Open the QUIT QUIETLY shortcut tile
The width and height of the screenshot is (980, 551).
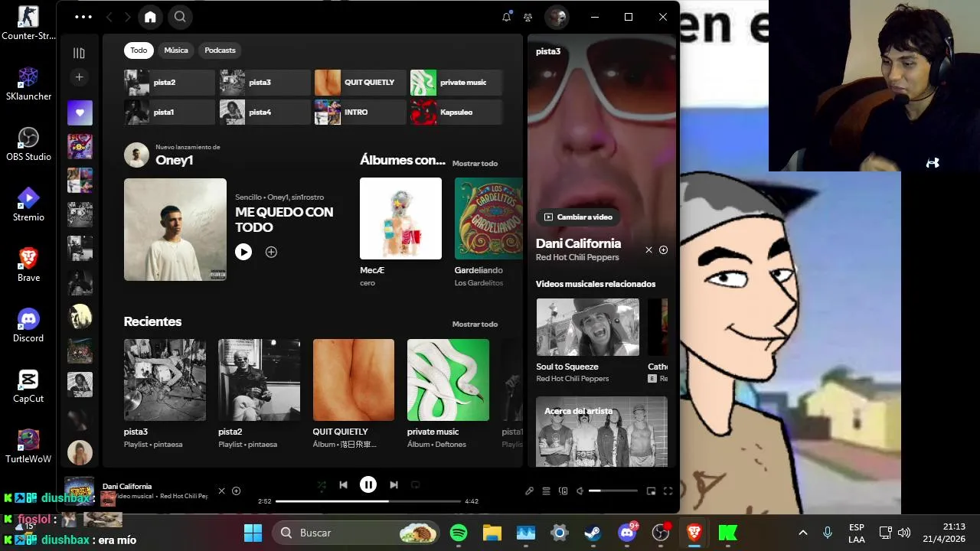click(x=360, y=83)
